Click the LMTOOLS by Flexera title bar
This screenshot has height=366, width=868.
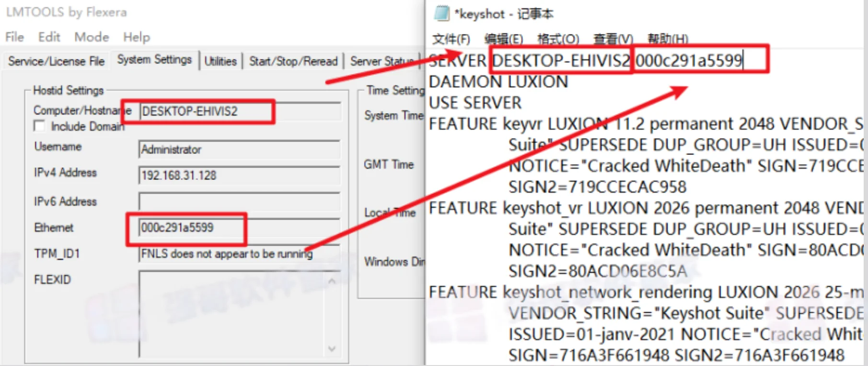point(66,12)
